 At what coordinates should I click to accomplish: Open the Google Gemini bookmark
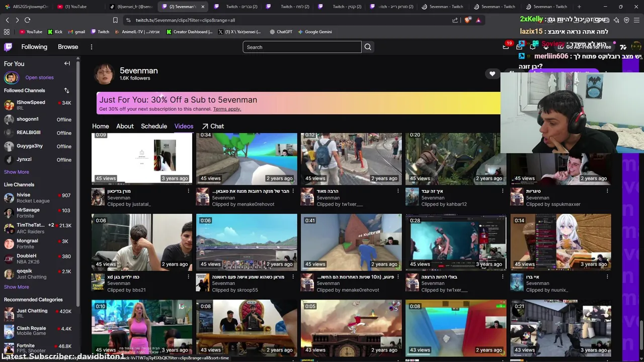[314, 32]
